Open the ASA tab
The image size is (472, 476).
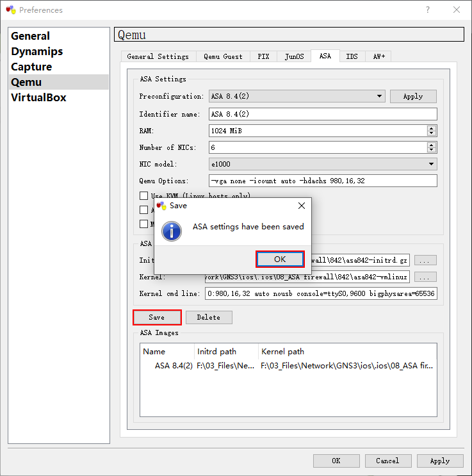pos(325,56)
